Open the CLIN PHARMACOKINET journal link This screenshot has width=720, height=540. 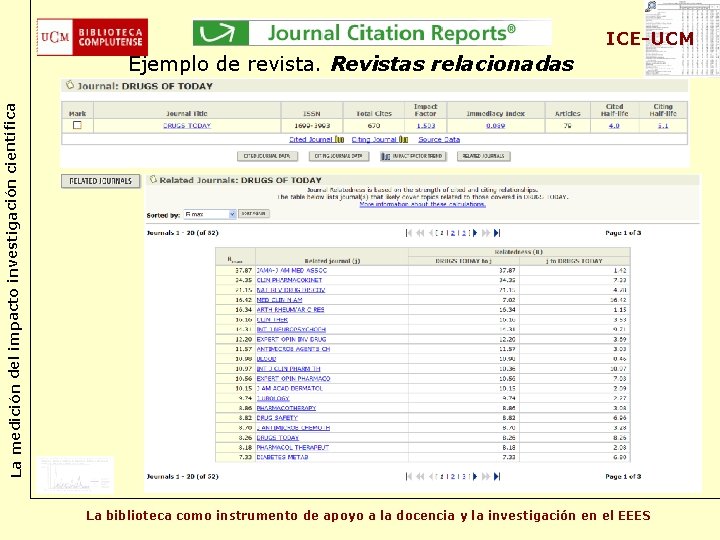289,280
